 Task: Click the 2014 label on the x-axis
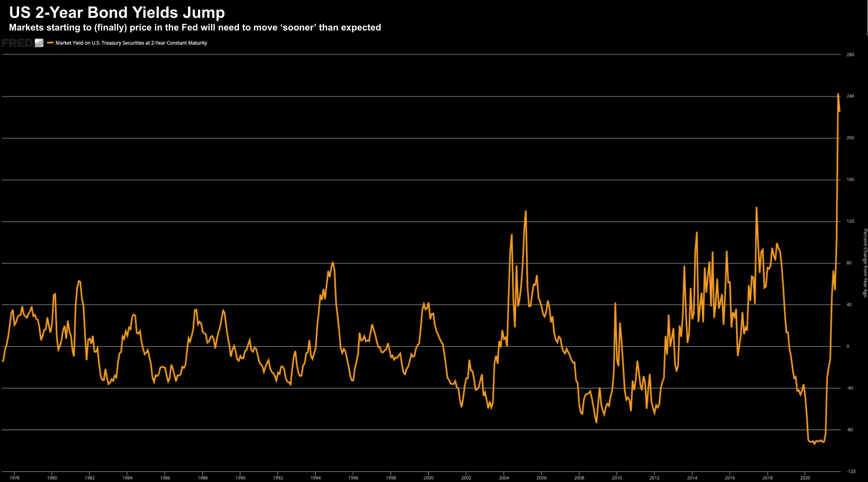point(692,478)
